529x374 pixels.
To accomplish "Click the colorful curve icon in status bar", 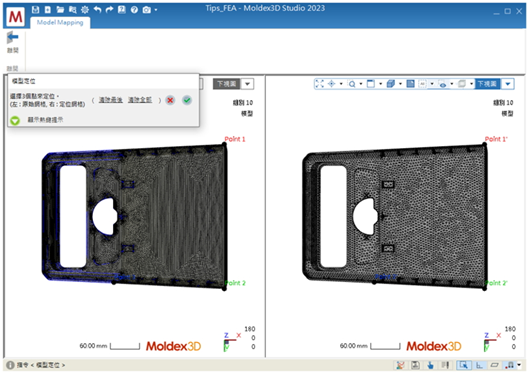I will point(400,365).
